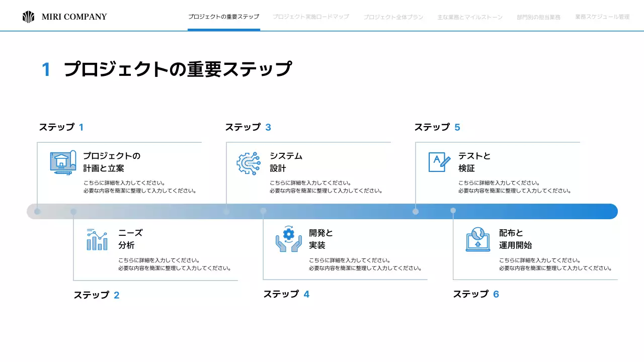
Task: Open the プロジェクト全体プラン tab
Action: 393,16
